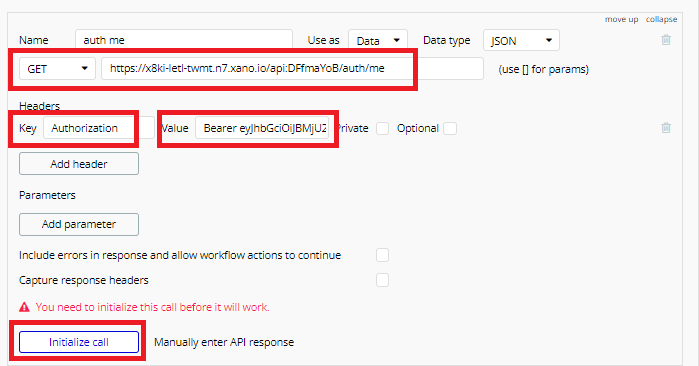
Task: Click the header Value Bearer token field
Action: (x=263, y=128)
